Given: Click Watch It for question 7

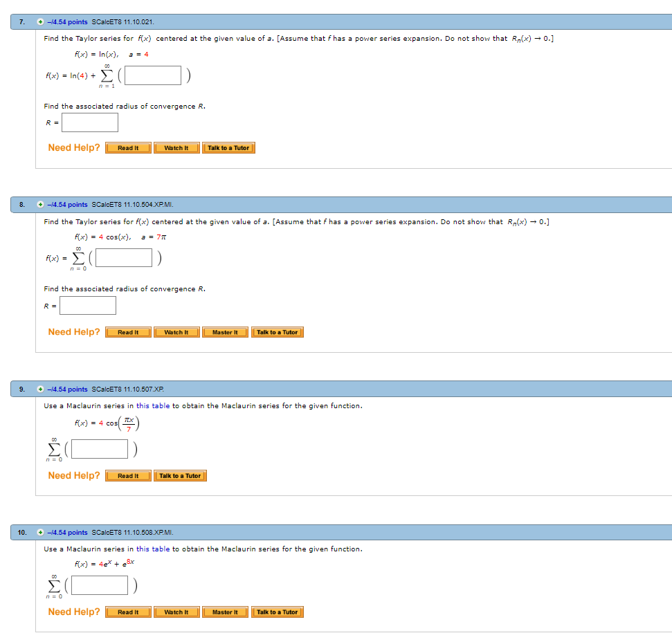Looking at the screenshot, I should [x=176, y=147].
